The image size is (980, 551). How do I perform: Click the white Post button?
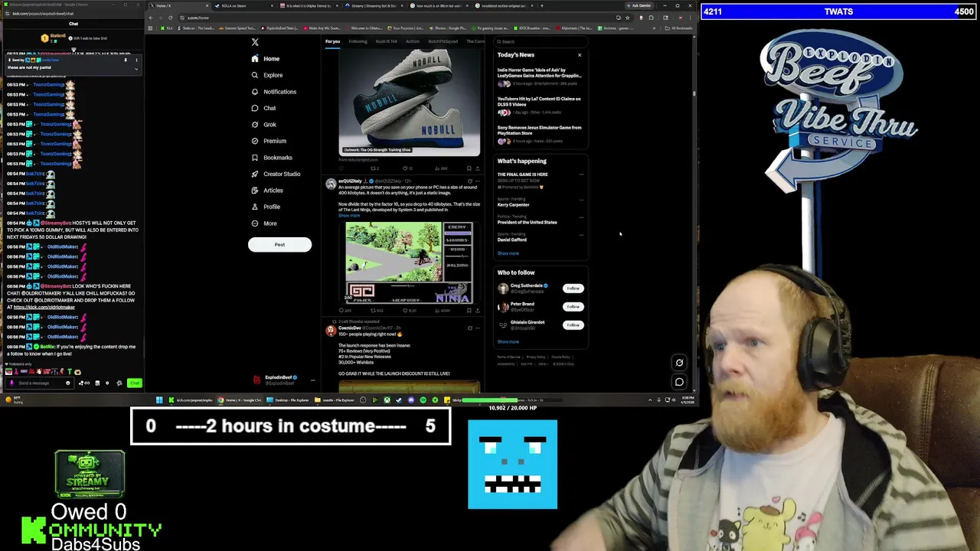click(x=279, y=245)
